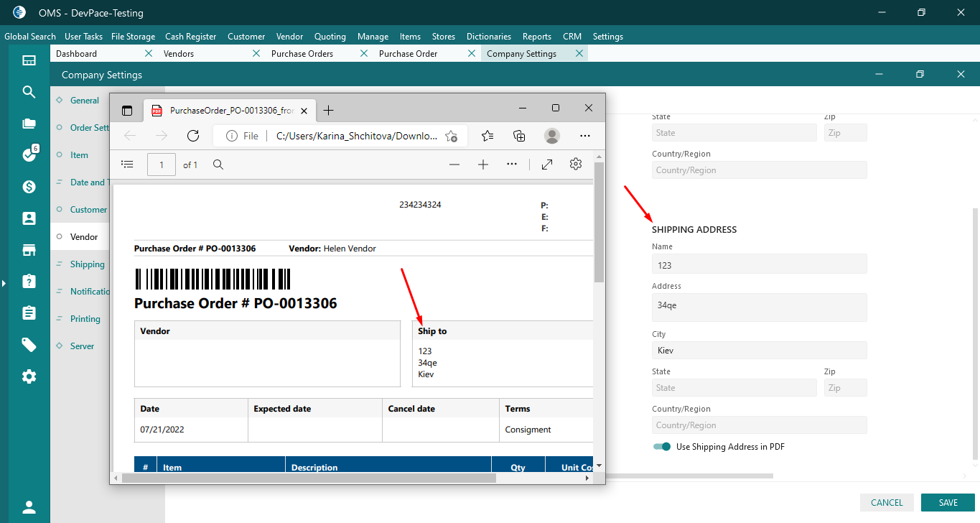
Task: Open browser Settings and more menu
Action: (x=585, y=136)
